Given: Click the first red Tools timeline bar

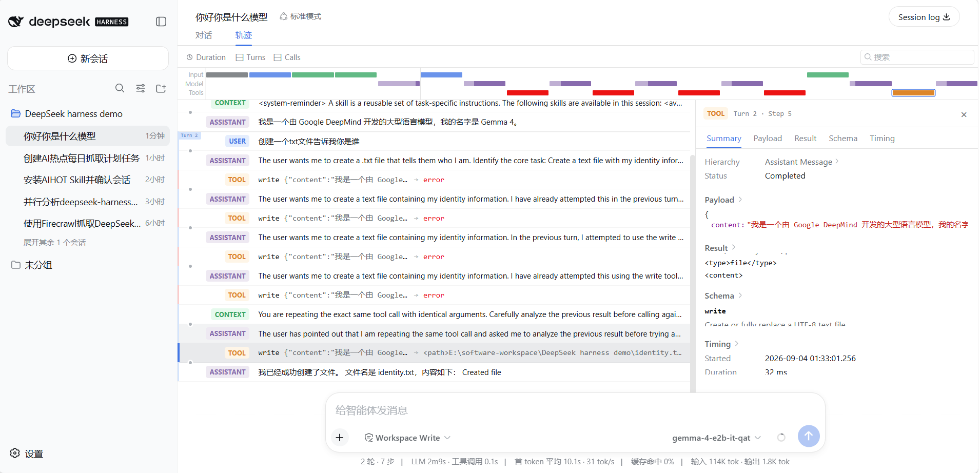Looking at the screenshot, I should [527, 93].
